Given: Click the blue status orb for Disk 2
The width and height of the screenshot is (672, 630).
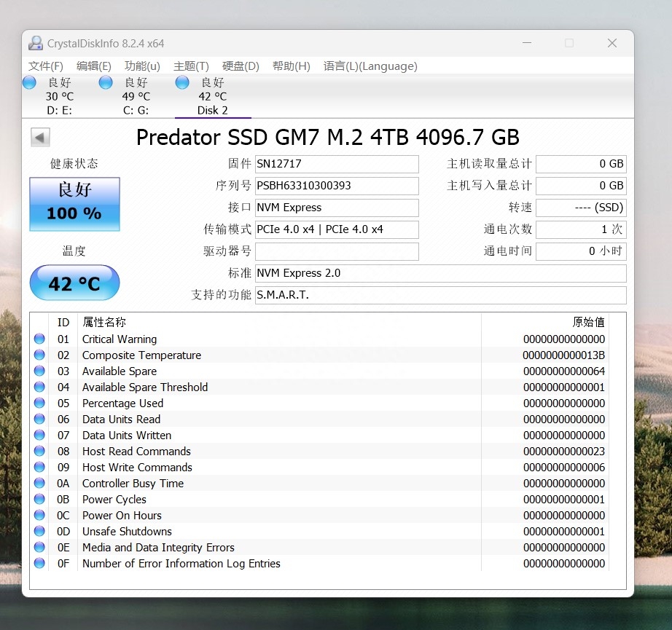Looking at the screenshot, I should (x=182, y=82).
